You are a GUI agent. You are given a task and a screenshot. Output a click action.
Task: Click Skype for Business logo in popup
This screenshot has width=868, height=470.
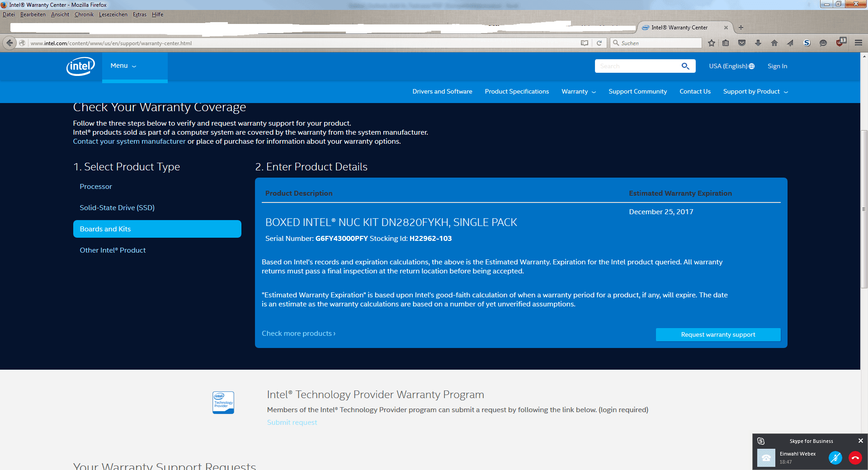coord(761,441)
